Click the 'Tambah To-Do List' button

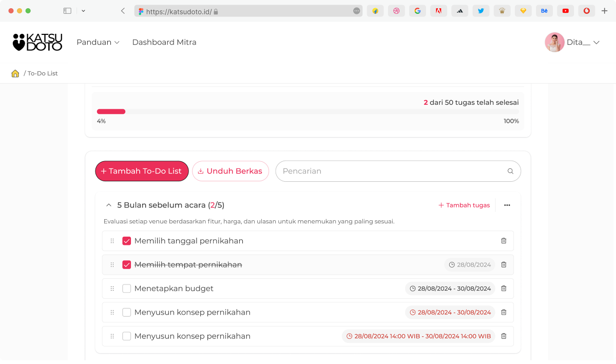(x=142, y=171)
